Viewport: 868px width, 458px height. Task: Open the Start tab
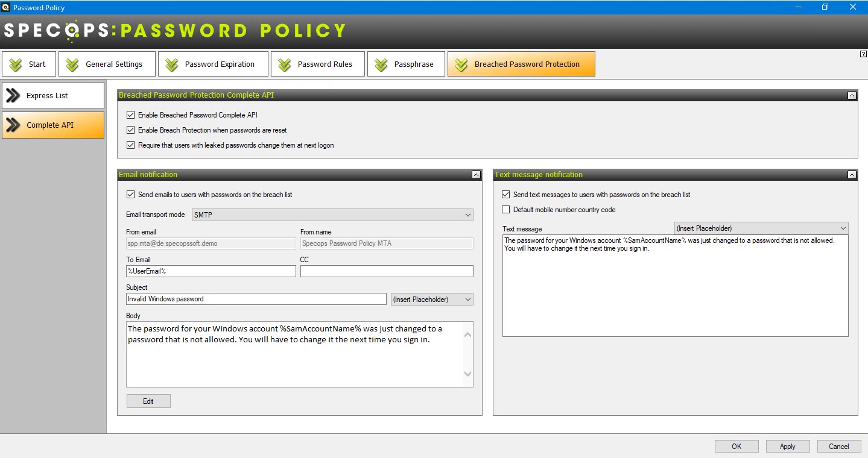point(29,64)
